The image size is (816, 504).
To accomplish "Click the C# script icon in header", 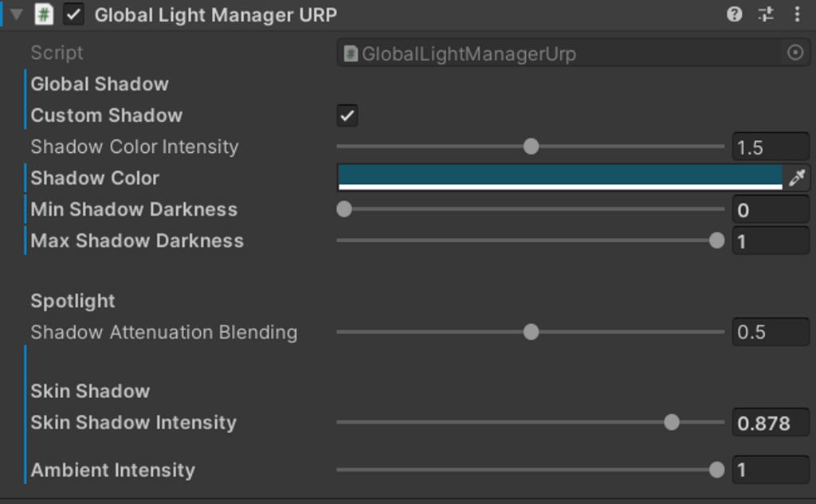I will 45,14.
